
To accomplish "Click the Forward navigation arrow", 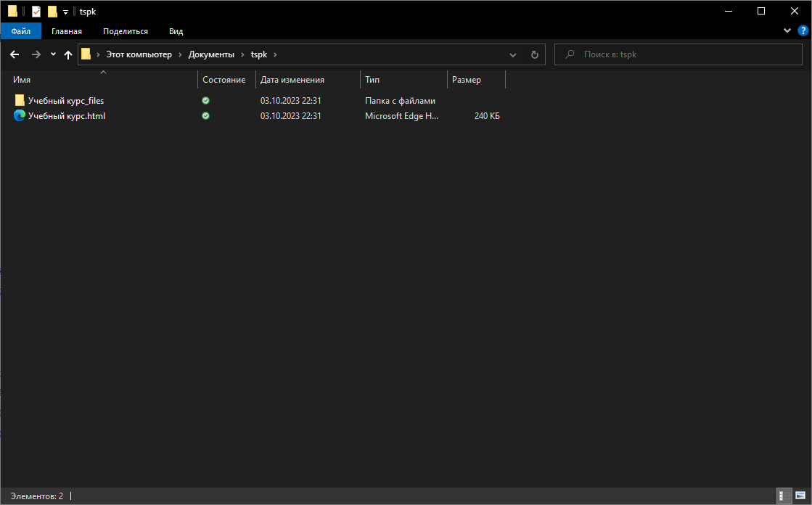I will pos(36,54).
